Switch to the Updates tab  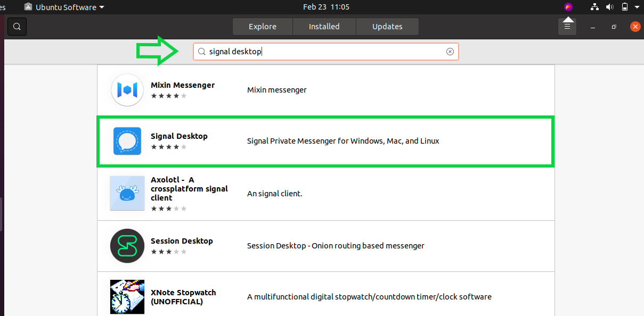(x=387, y=27)
